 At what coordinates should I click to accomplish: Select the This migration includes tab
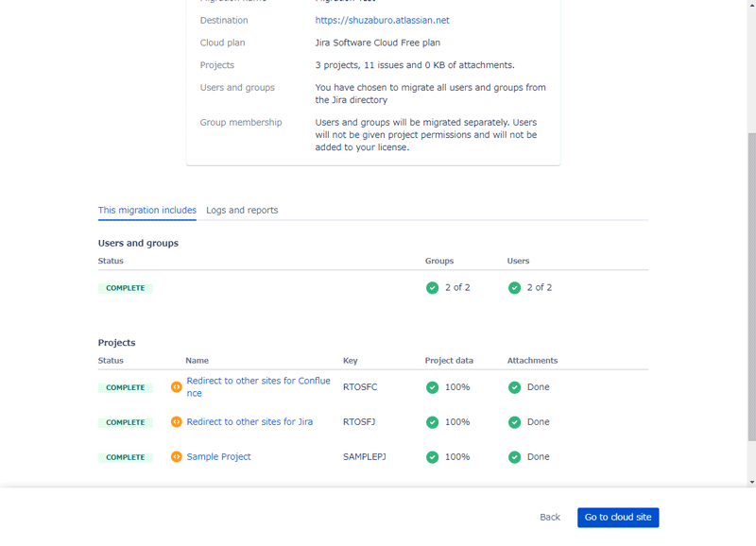pos(147,210)
